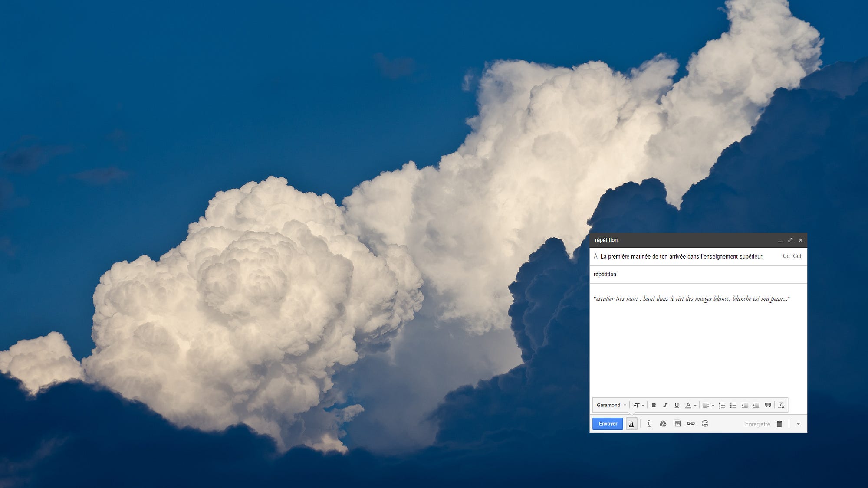Apply a bulleted list
The image size is (868, 488).
(733, 405)
